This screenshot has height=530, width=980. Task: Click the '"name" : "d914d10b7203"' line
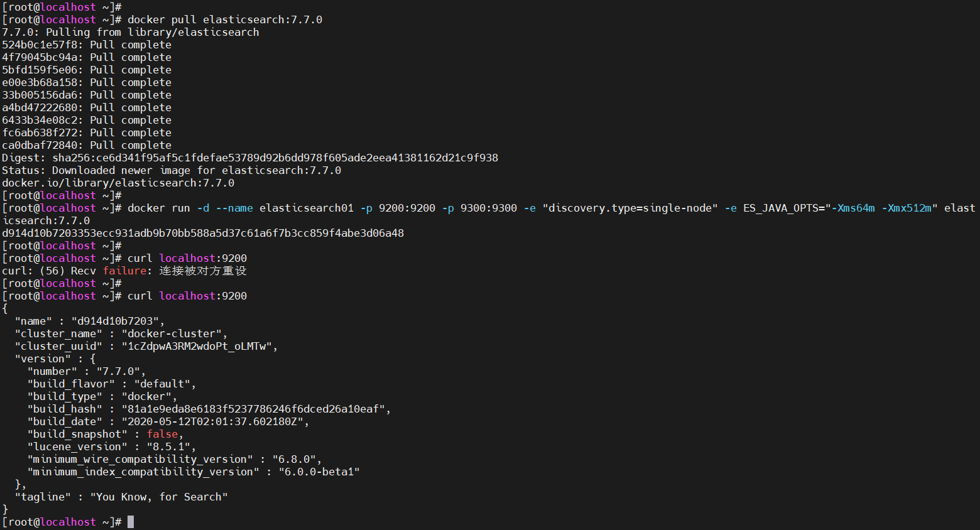(90, 321)
